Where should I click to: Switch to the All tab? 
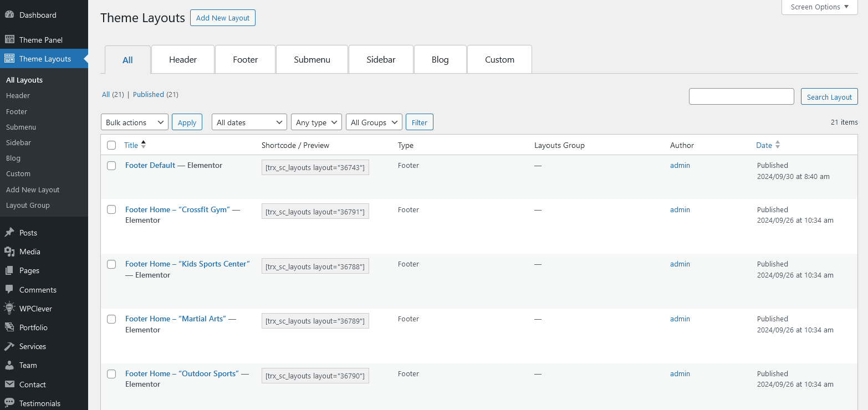127,60
